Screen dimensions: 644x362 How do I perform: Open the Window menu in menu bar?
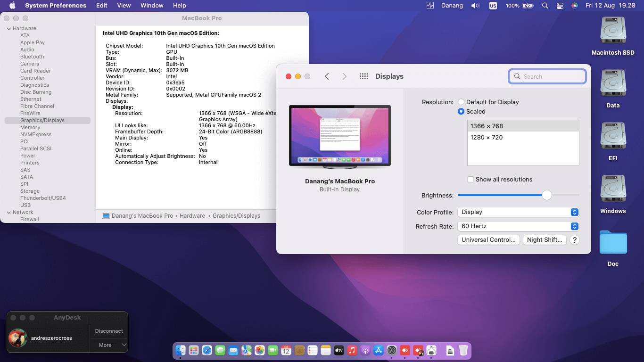(152, 6)
